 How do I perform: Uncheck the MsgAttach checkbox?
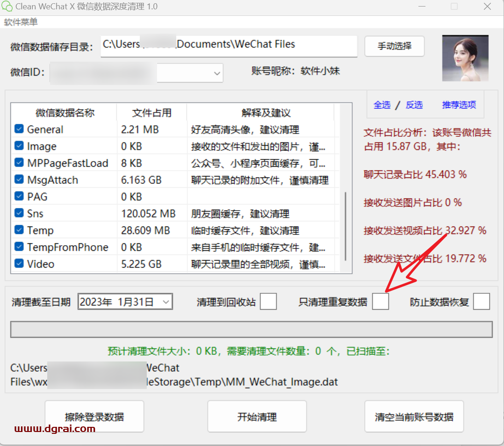point(19,179)
